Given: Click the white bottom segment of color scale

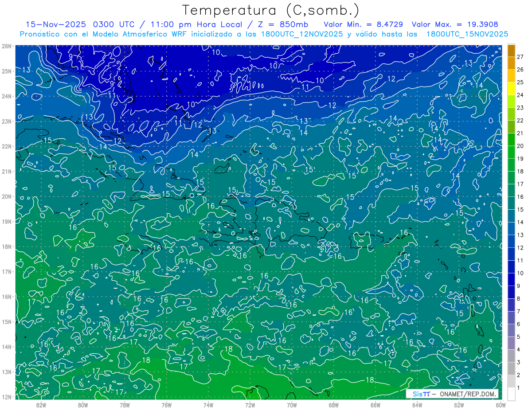Looking at the screenshot, I should (511, 394).
